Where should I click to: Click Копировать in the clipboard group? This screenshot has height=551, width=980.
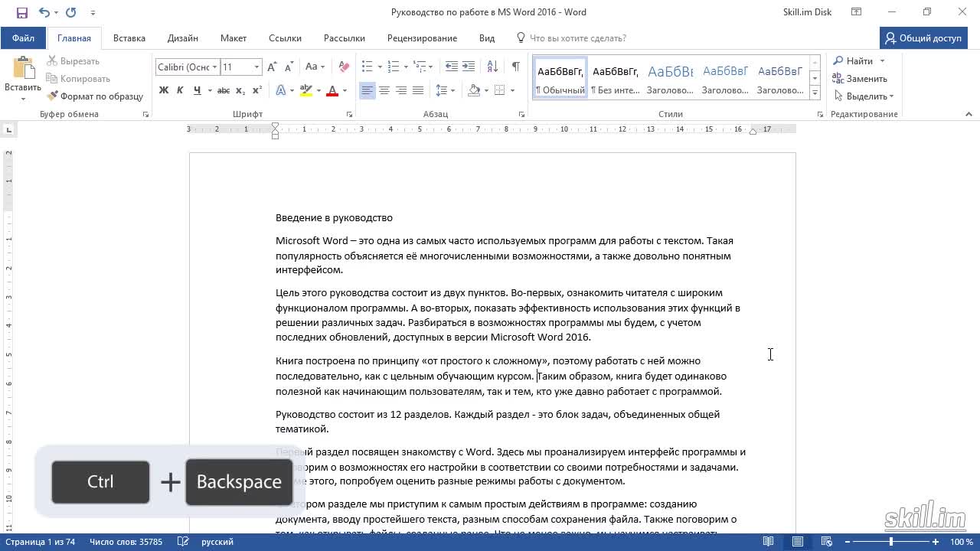(x=78, y=79)
